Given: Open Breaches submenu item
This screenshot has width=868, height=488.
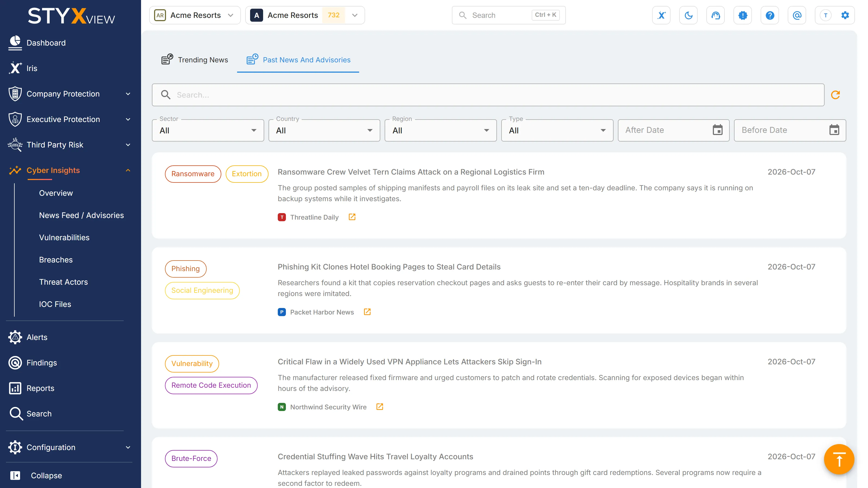Looking at the screenshot, I should tap(56, 260).
